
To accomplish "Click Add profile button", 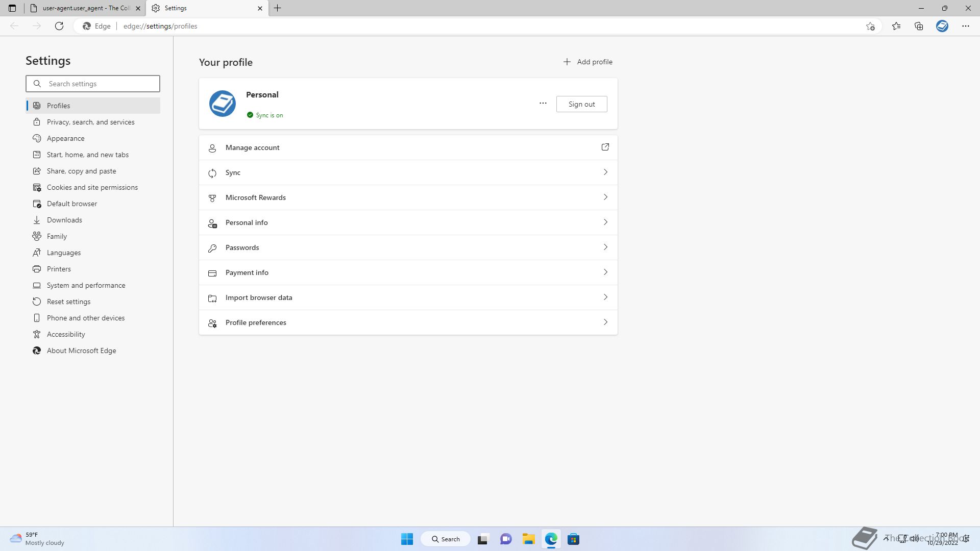I will 587,62.
